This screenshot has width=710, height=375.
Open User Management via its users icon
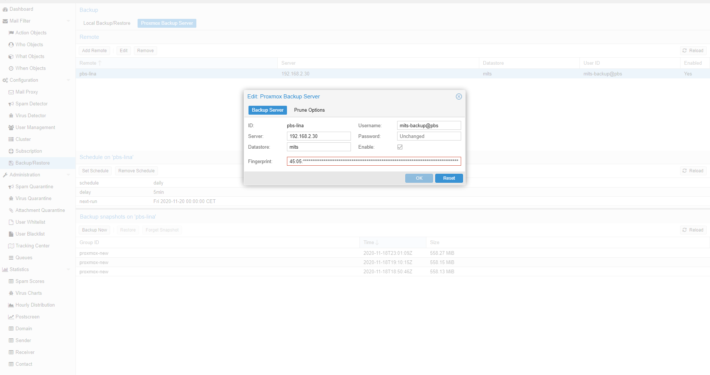pos(11,127)
